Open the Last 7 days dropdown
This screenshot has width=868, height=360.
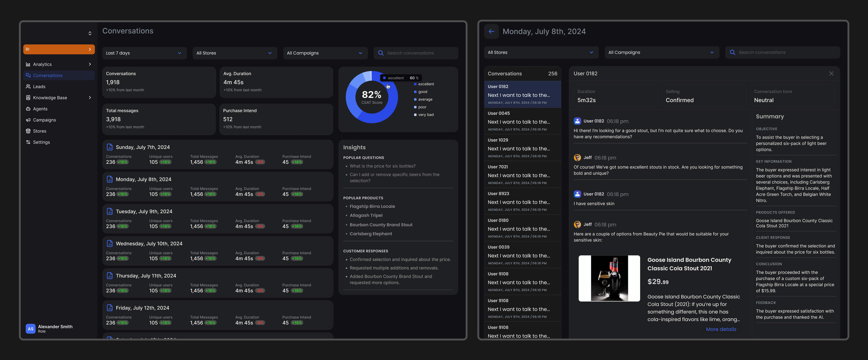click(x=144, y=53)
